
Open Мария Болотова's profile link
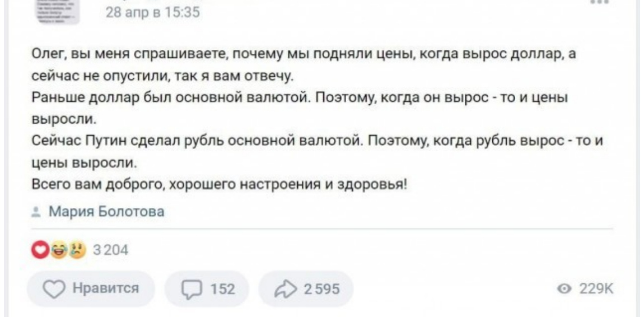coord(106,212)
